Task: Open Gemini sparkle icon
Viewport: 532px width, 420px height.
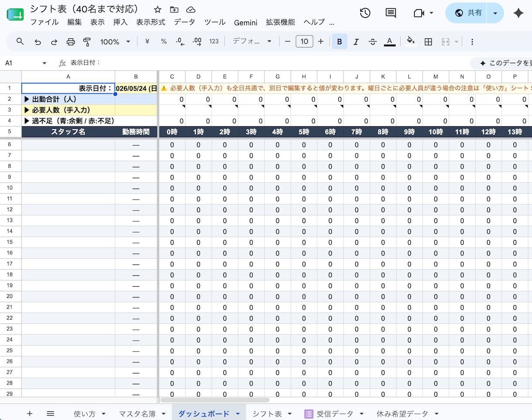Action: click(518, 13)
